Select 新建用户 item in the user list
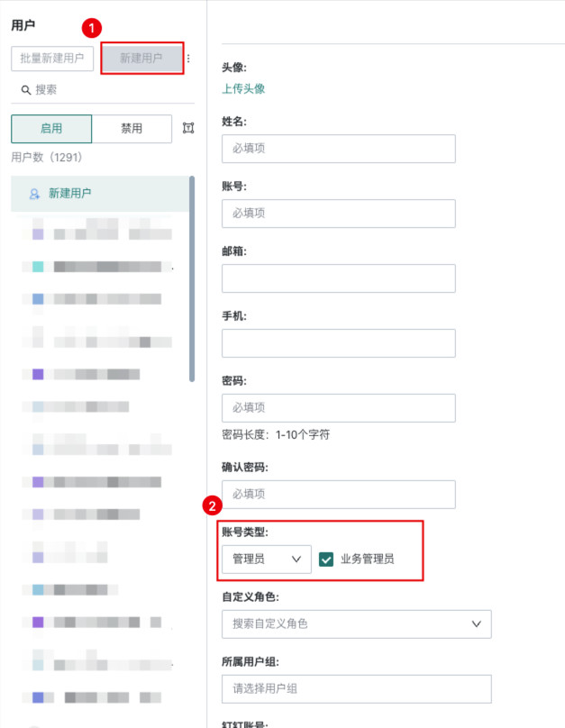This screenshot has width=565, height=728. 99,194
